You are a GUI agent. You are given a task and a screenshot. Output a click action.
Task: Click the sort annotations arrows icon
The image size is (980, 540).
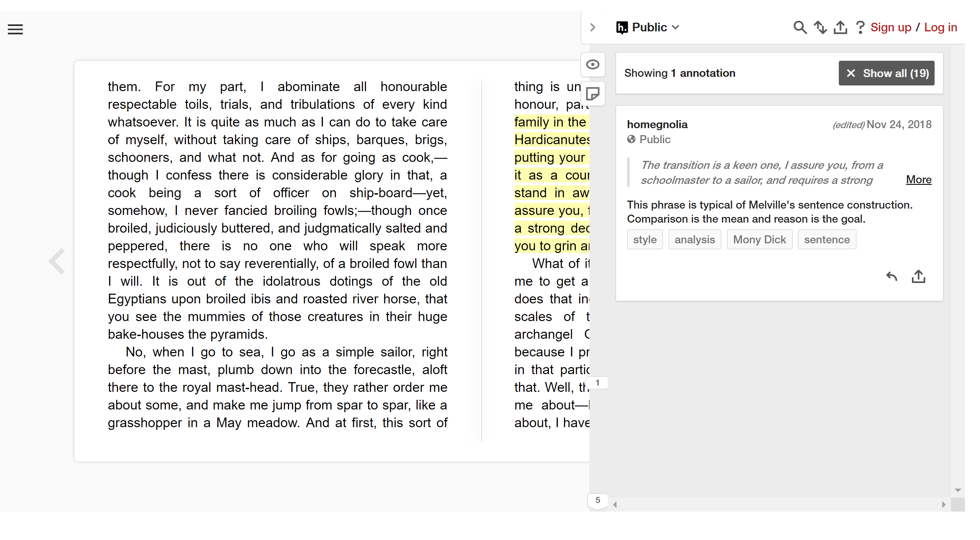coord(820,27)
